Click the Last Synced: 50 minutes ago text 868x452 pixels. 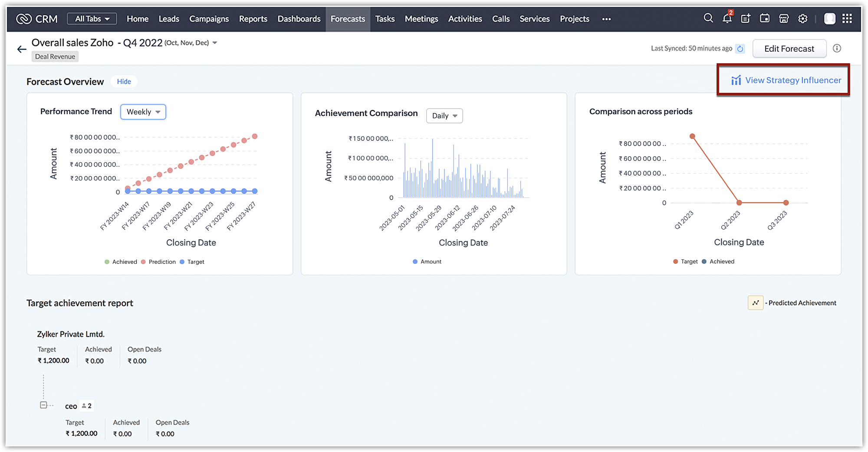pyautogui.click(x=691, y=48)
